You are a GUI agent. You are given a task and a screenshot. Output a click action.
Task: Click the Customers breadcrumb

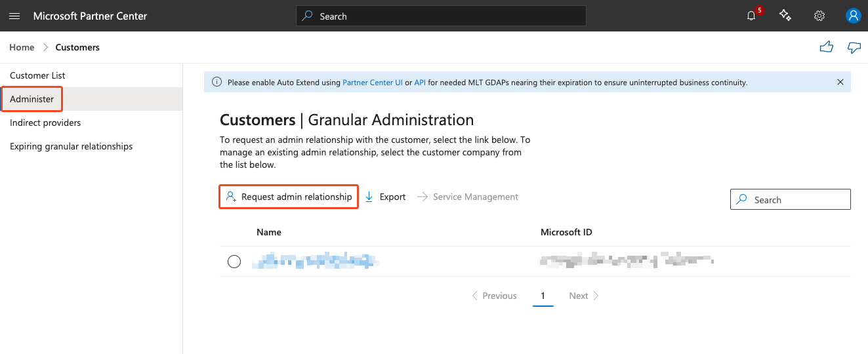pyautogui.click(x=77, y=47)
